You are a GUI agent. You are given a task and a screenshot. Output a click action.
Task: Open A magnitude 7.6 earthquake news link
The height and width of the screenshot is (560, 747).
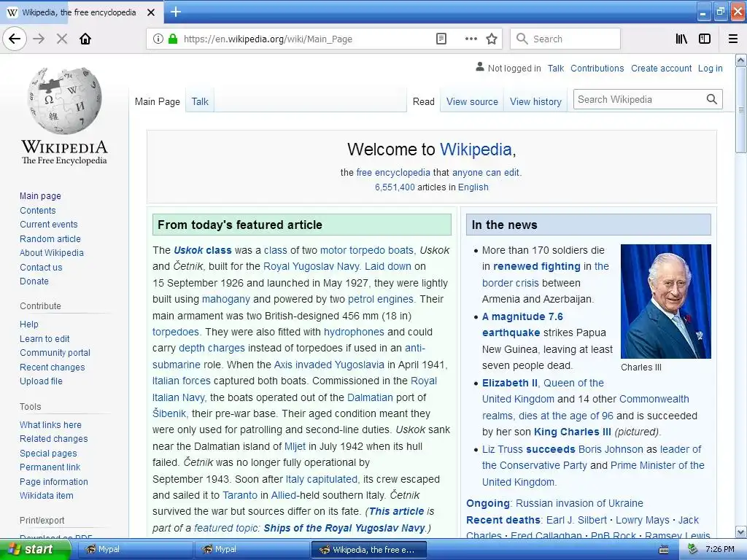pyautogui.click(x=522, y=324)
